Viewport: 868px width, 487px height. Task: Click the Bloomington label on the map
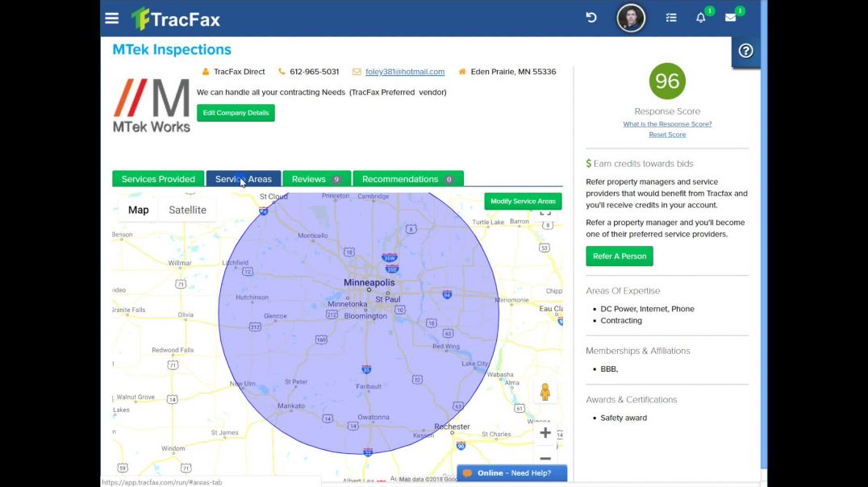tap(365, 316)
